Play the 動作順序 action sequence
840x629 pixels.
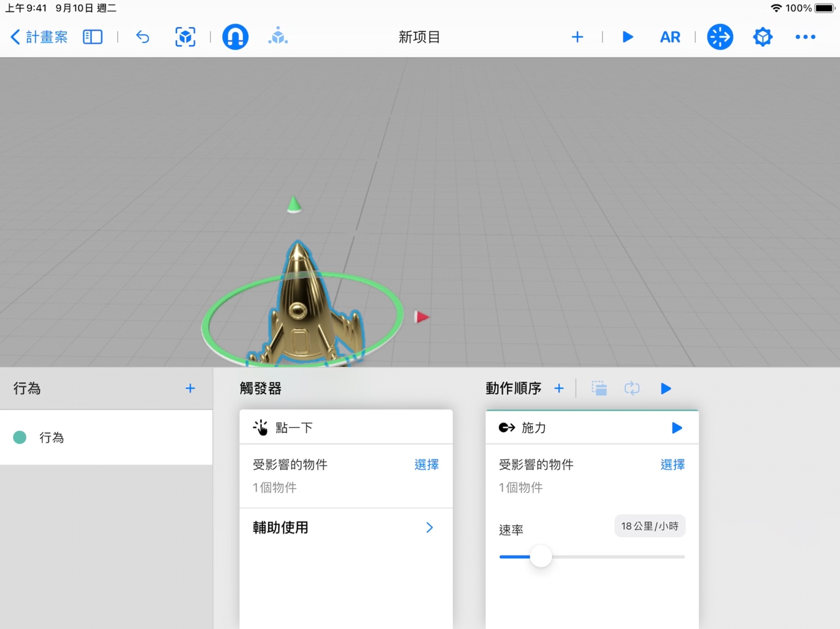666,389
